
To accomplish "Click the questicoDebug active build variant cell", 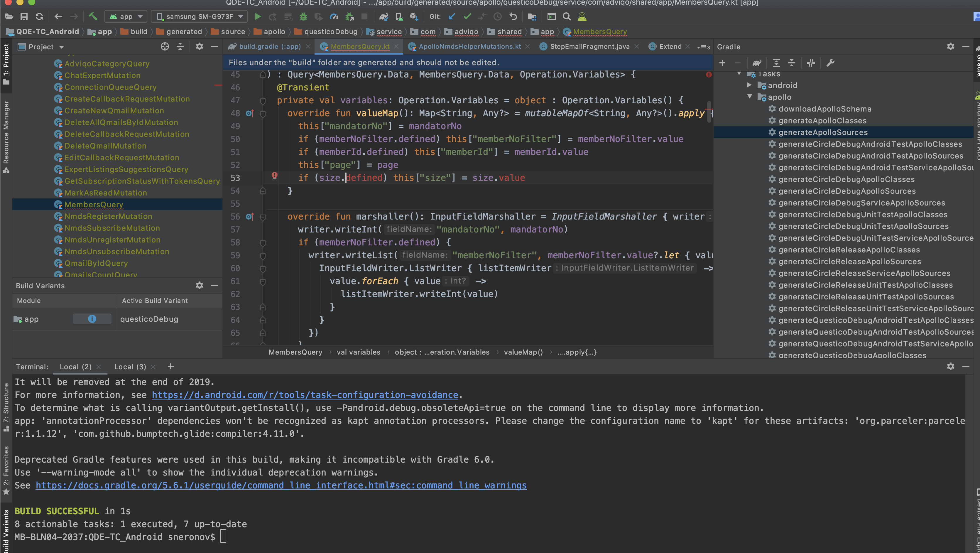I will pyautogui.click(x=150, y=319).
